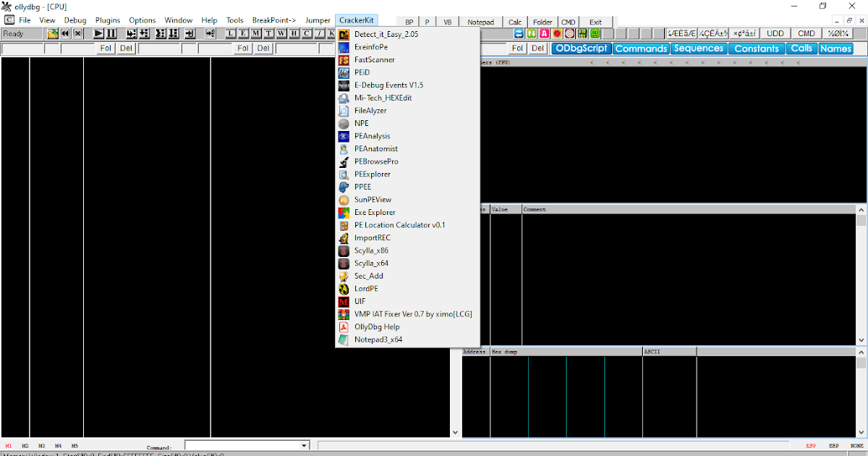Click the Names button
Screen dimensions: 868x456
835,48
